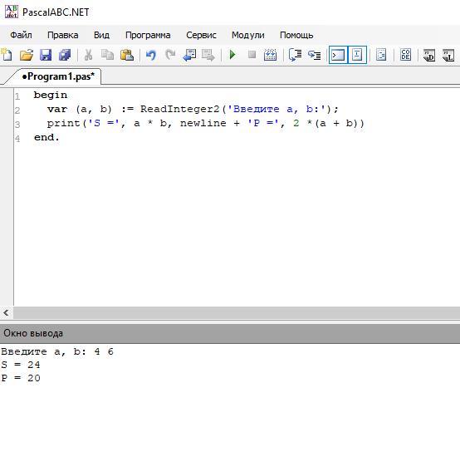460x476 pixels.
Task: Toggle the output window panel button
Action: (338, 55)
